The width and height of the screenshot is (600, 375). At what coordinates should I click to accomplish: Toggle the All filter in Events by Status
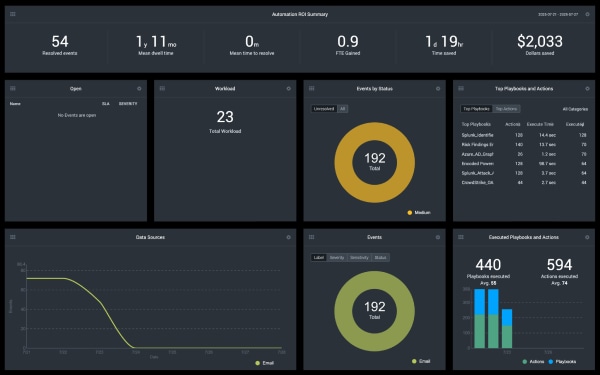tap(342, 109)
